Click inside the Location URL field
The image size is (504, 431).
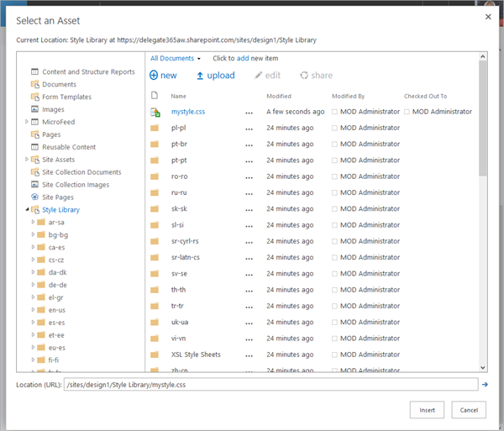269,384
